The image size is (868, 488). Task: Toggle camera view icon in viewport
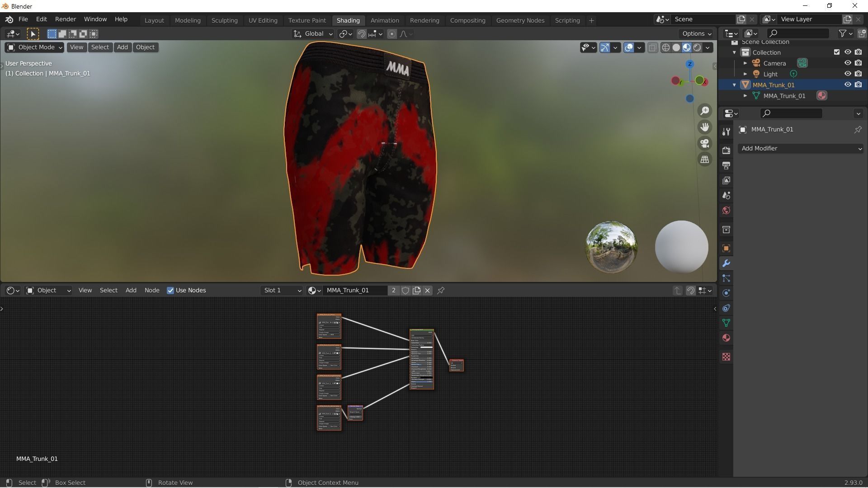pyautogui.click(x=704, y=144)
